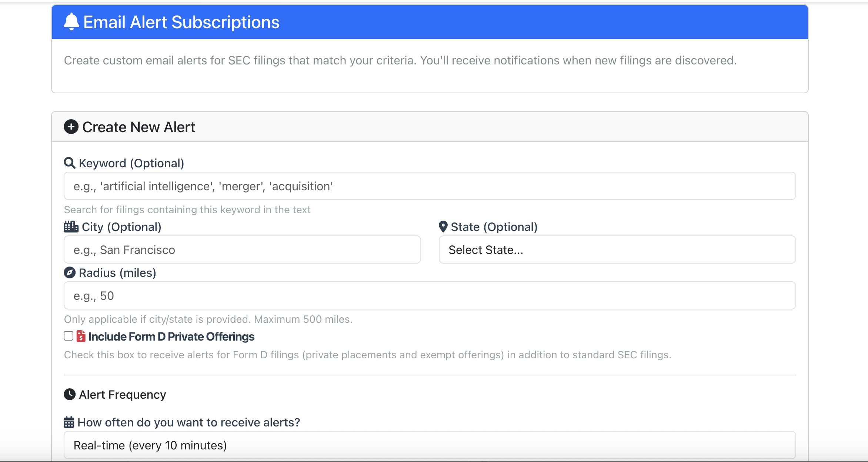Check the Include Form D Private Offerings checkbox
The image size is (868, 462).
(68, 335)
